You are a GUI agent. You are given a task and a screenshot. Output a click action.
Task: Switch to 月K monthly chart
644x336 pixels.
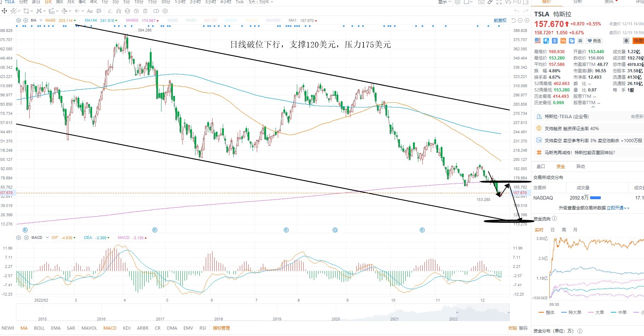coord(71,2)
